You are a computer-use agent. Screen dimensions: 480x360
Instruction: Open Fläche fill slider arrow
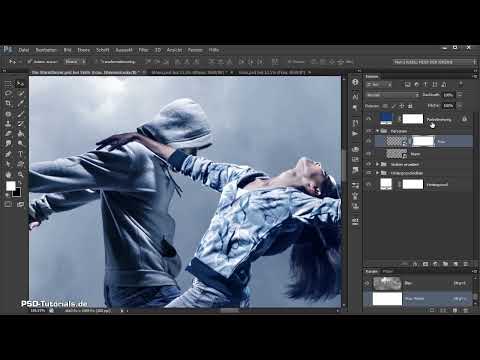coord(460,106)
